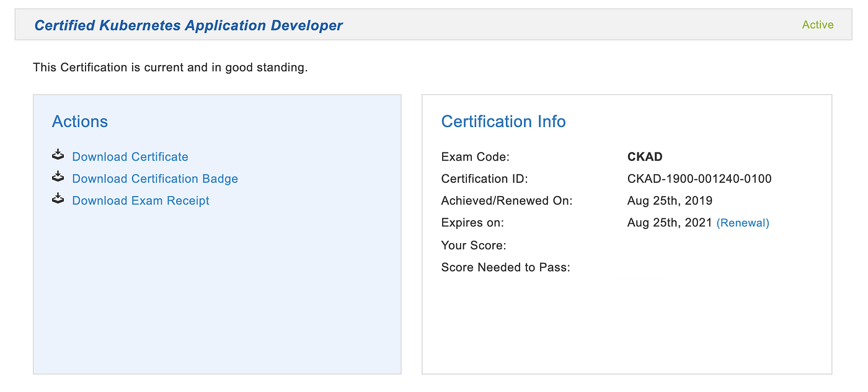Click the Aug 25th, 2021 expiry date
Screen dimensions: 868x392
pos(670,223)
